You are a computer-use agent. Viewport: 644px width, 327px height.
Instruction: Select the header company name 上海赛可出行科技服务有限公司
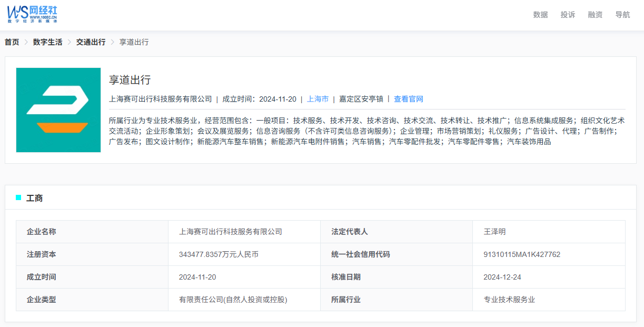(161, 99)
